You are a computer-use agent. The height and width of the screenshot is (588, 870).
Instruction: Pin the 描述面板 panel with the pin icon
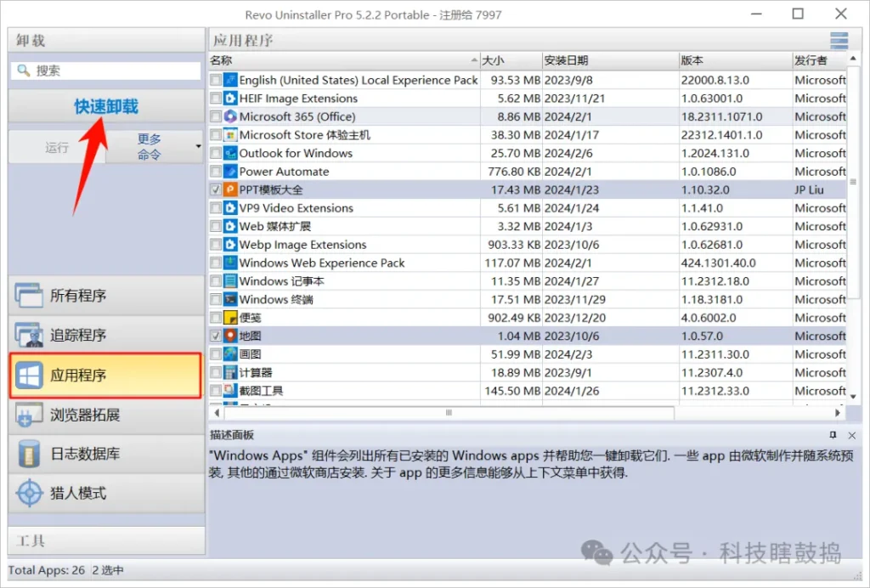[833, 435]
